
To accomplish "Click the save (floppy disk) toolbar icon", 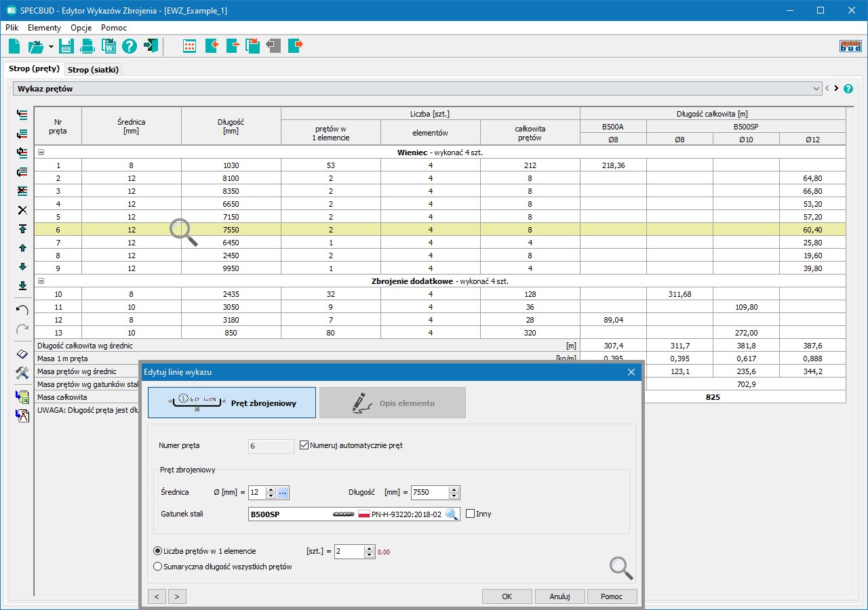I will (x=66, y=46).
